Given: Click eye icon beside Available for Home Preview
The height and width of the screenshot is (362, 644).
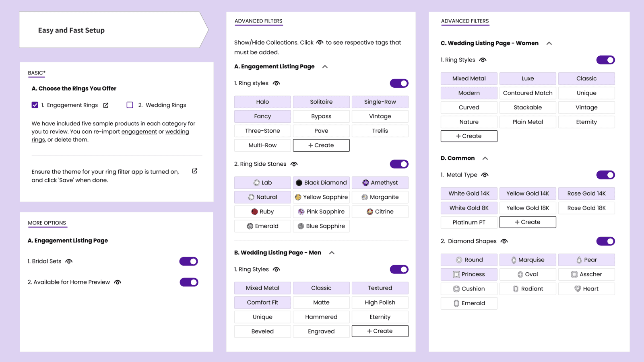Looking at the screenshot, I should (x=118, y=282).
